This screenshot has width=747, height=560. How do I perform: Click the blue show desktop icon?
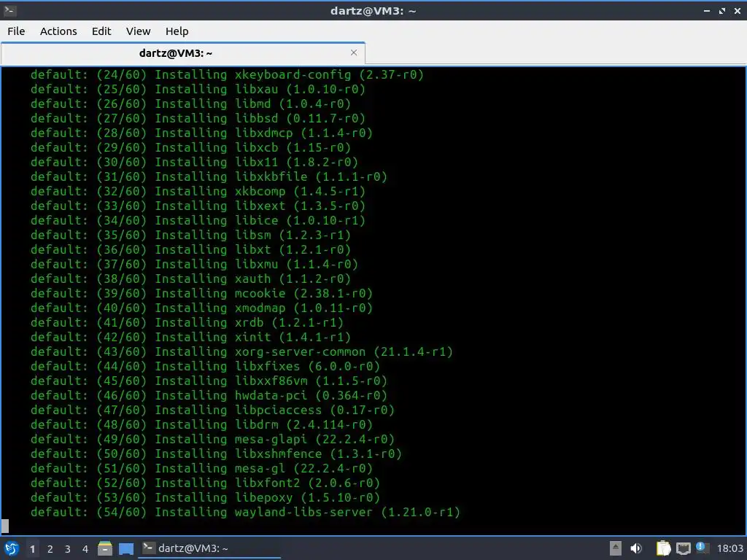(126, 549)
